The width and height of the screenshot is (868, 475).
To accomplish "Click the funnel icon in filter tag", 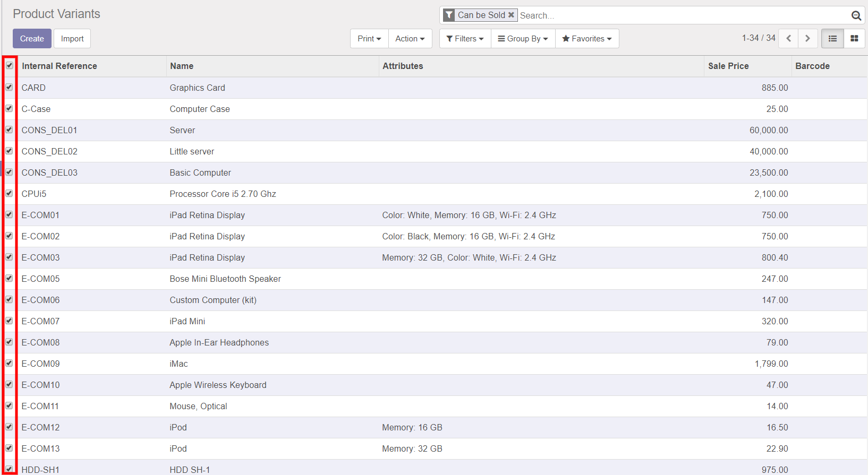I will (449, 15).
